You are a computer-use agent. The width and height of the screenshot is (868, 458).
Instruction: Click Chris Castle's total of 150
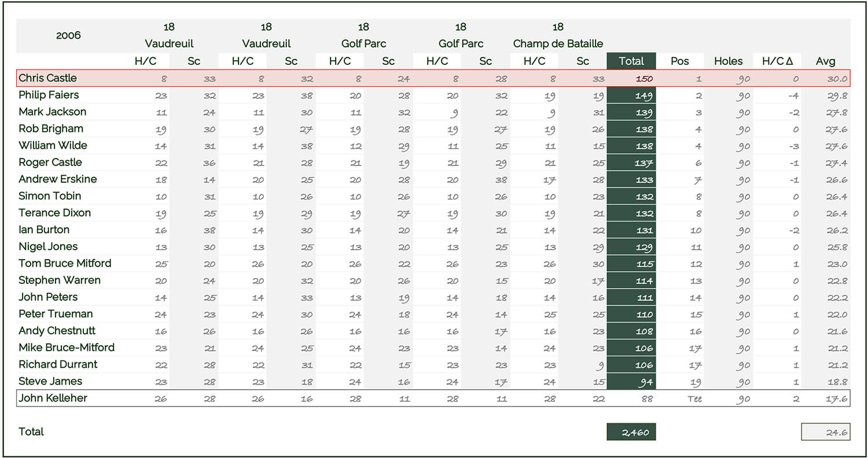click(631, 79)
